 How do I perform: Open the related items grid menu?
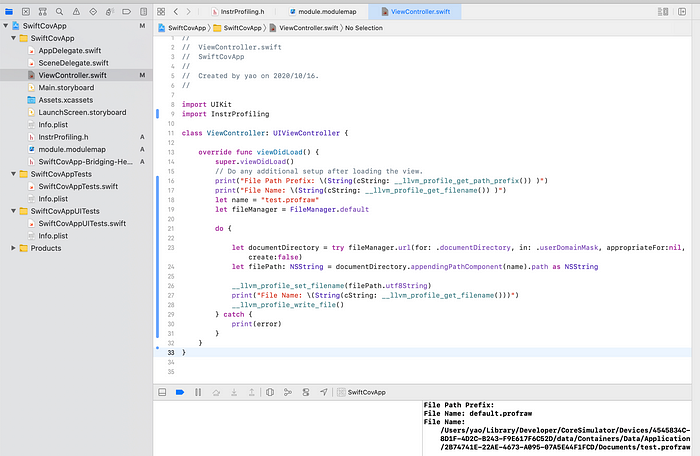(161, 12)
